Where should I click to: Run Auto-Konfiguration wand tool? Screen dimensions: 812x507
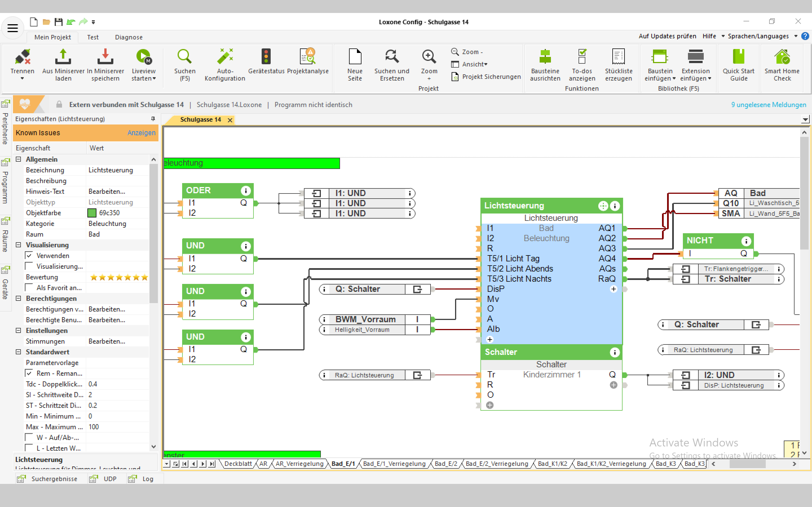coord(225,57)
